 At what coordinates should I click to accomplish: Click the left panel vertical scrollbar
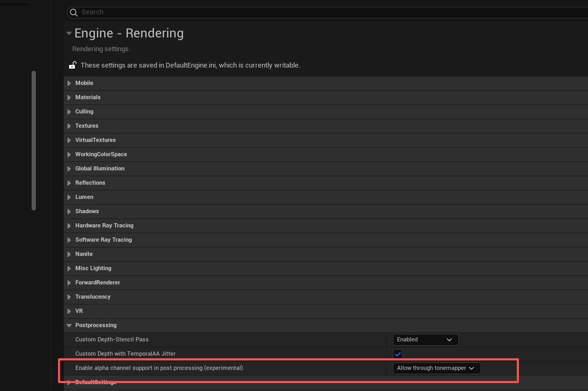34,141
